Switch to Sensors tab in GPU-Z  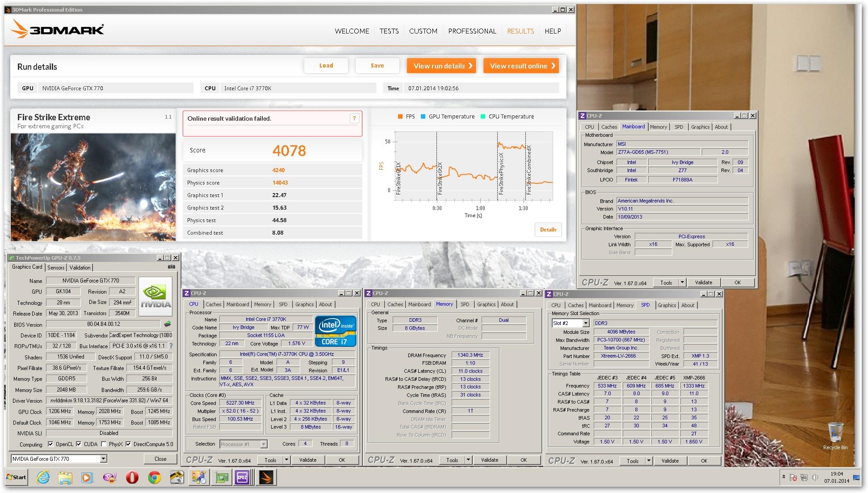(x=56, y=267)
